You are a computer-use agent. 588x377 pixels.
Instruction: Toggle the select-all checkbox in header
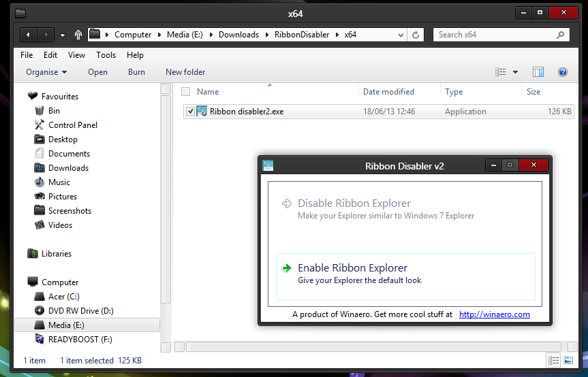(185, 92)
